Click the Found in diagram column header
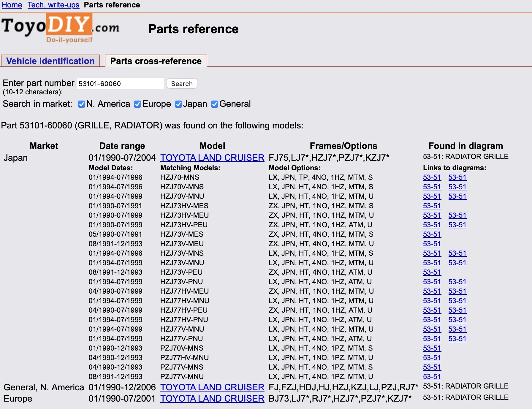This screenshot has height=409, width=532. (466, 146)
